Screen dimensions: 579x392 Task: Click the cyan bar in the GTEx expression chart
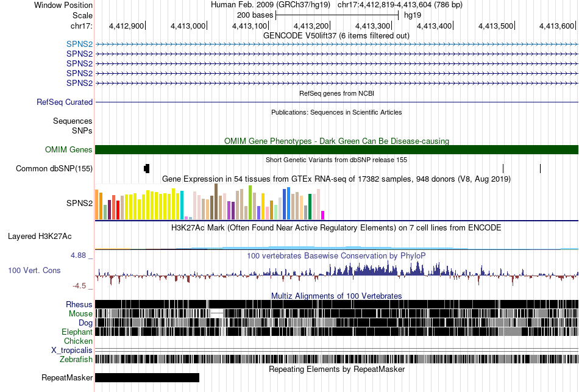click(182, 205)
